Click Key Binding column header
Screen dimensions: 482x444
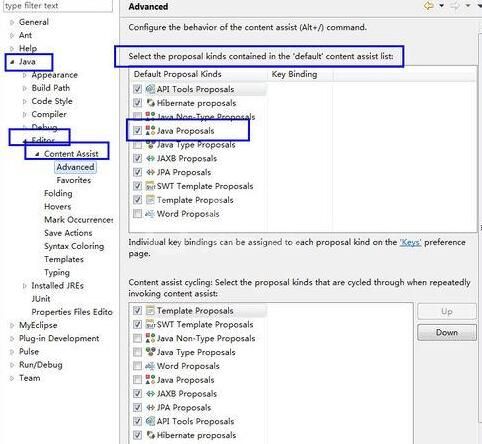301,74
